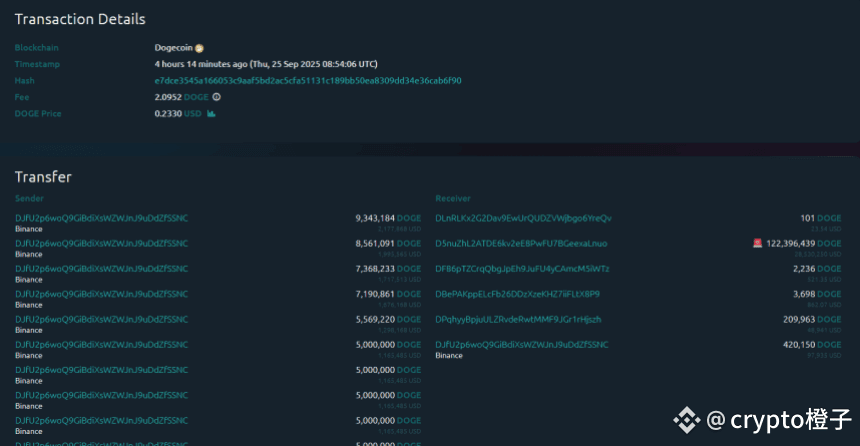
Task: Open receiver address DLnRLKx2G2Dav9EwUrQUDZVWjbgo6YreQv
Action: click(x=523, y=218)
